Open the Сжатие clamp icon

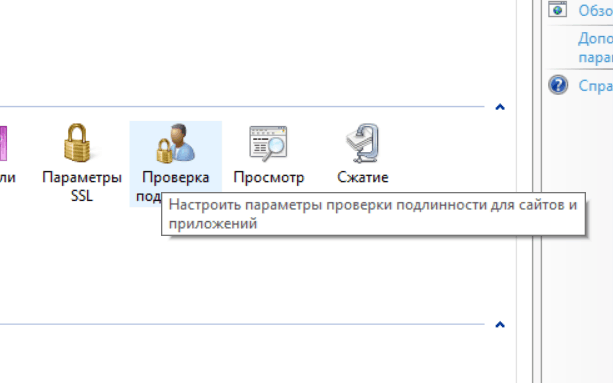pos(363,143)
